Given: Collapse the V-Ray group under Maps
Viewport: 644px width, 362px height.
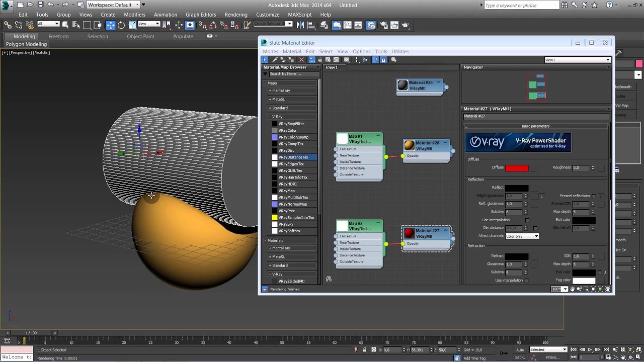Looking at the screenshot, I should (292, 117).
